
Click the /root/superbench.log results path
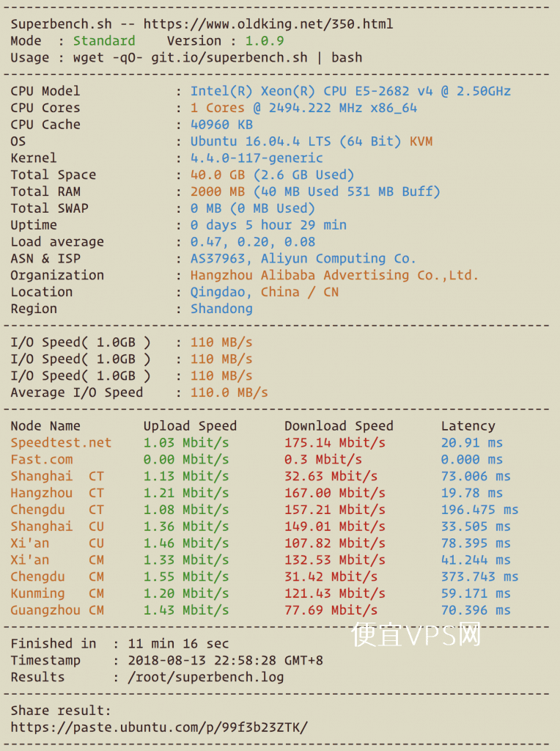(206, 677)
